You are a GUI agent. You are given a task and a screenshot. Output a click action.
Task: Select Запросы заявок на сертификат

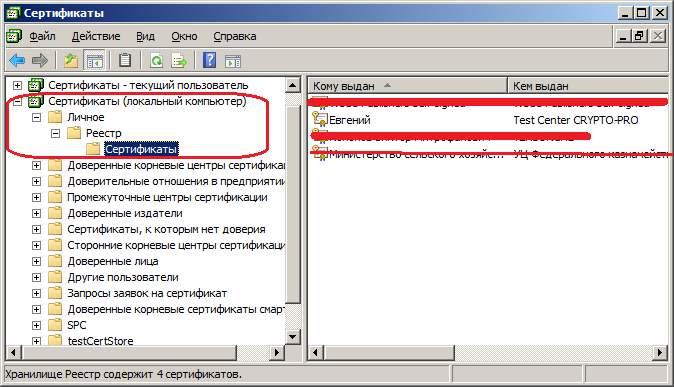(147, 293)
